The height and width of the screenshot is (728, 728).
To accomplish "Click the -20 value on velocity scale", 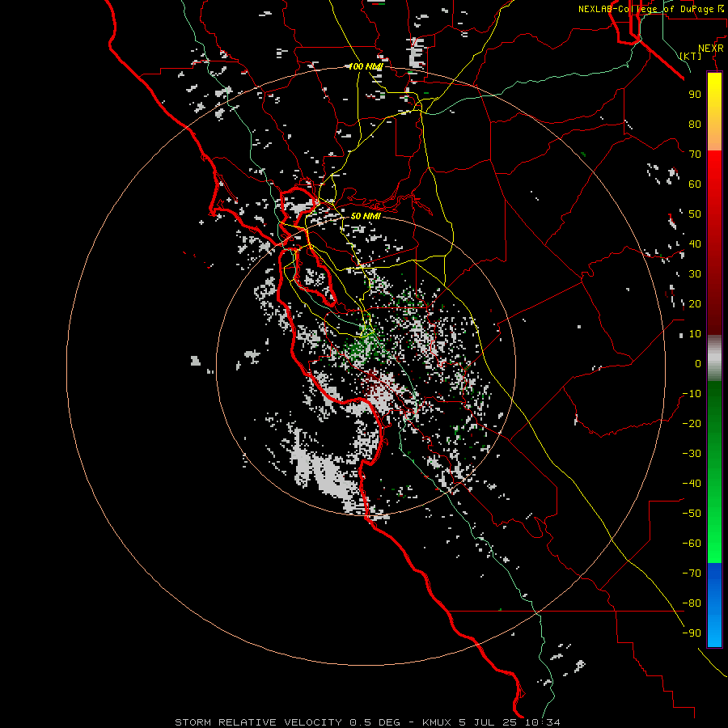I will coord(692,424).
